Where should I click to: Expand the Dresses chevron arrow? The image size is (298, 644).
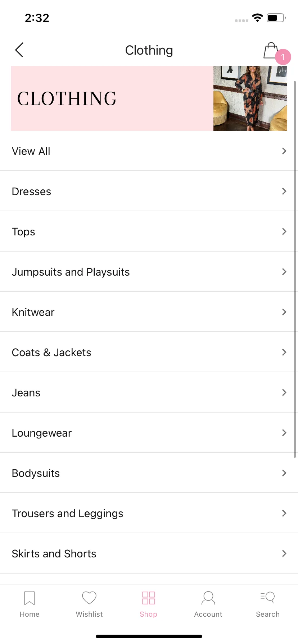[284, 191]
